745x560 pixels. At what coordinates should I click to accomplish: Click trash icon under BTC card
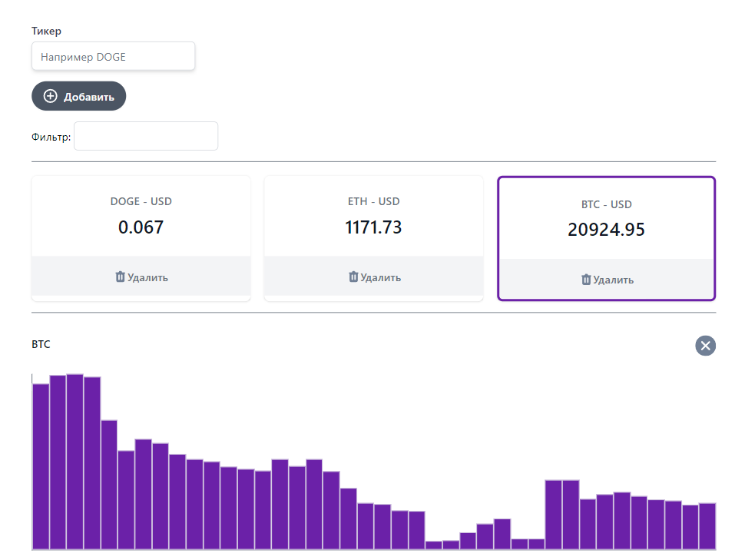click(x=586, y=280)
